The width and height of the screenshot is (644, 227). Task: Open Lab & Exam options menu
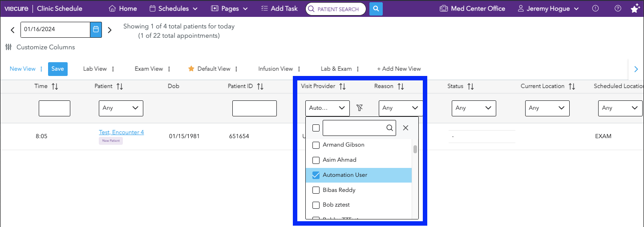[x=358, y=69]
